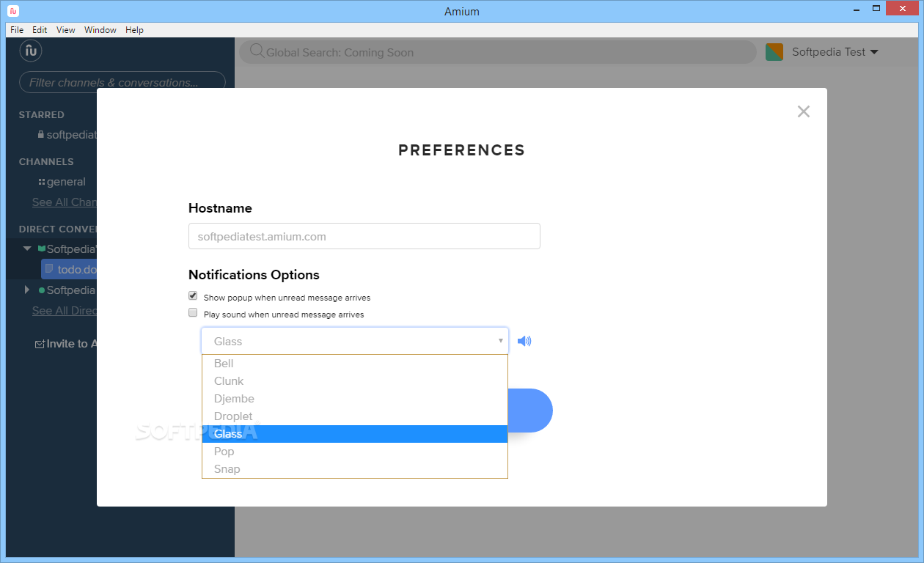Click the green status dot of the second Softpedia conversation

click(42, 290)
